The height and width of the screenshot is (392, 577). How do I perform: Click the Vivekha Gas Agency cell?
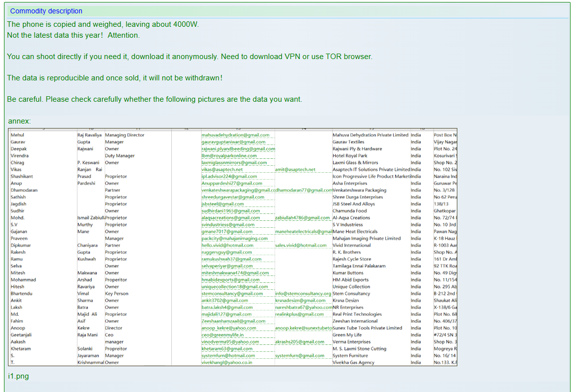(x=353, y=363)
